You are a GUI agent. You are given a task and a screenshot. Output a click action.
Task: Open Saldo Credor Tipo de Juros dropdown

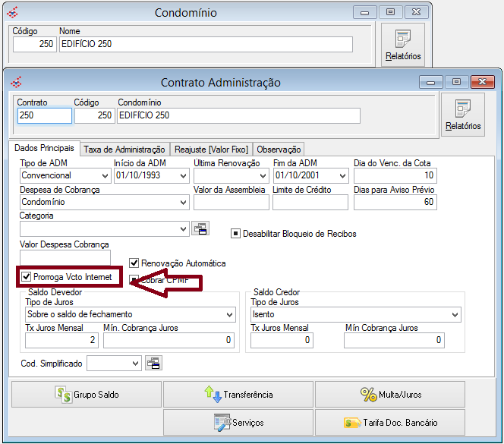click(454, 315)
